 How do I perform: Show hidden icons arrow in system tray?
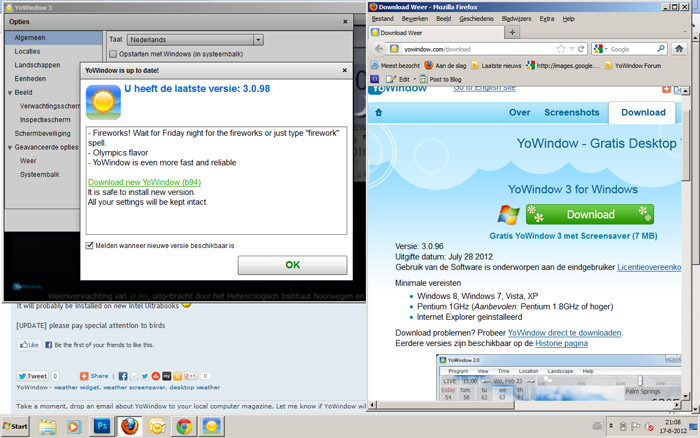tap(611, 426)
